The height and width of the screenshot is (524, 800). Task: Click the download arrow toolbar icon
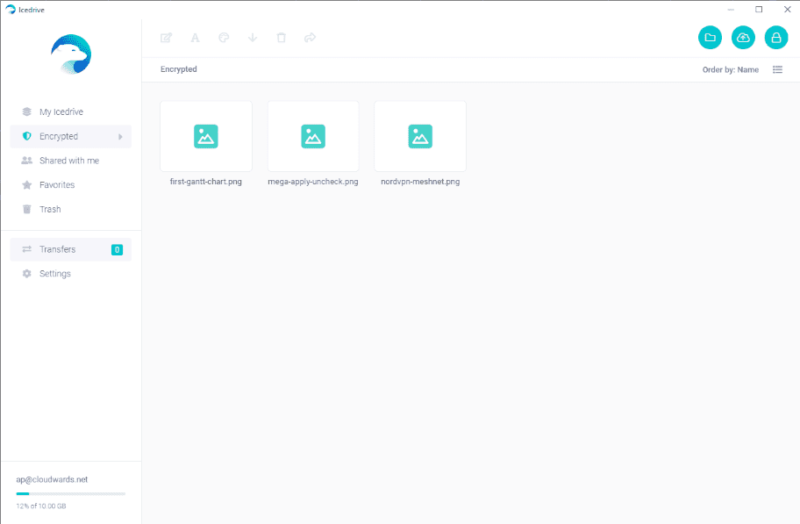tap(252, 38)
